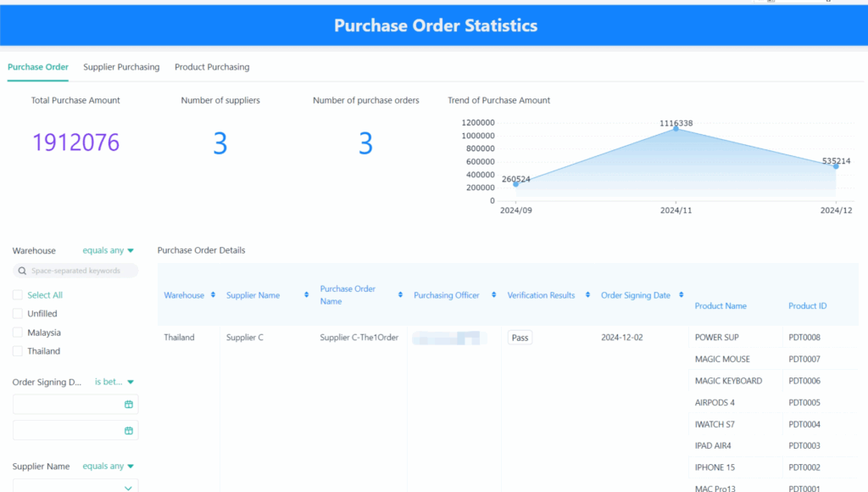Open Supplier Name 'equals any' dropdown
The image size is (868, 492).
click(108, 467)
